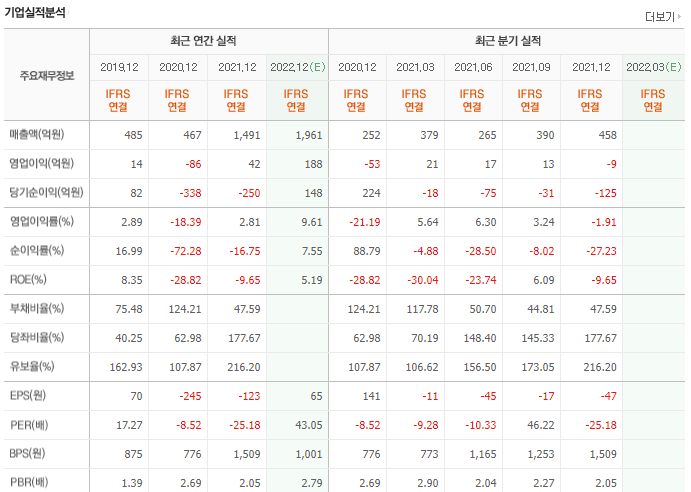The image size is (691, 492).
Task: Select the ROE value 8.35
Action: [x=132, y=280]
